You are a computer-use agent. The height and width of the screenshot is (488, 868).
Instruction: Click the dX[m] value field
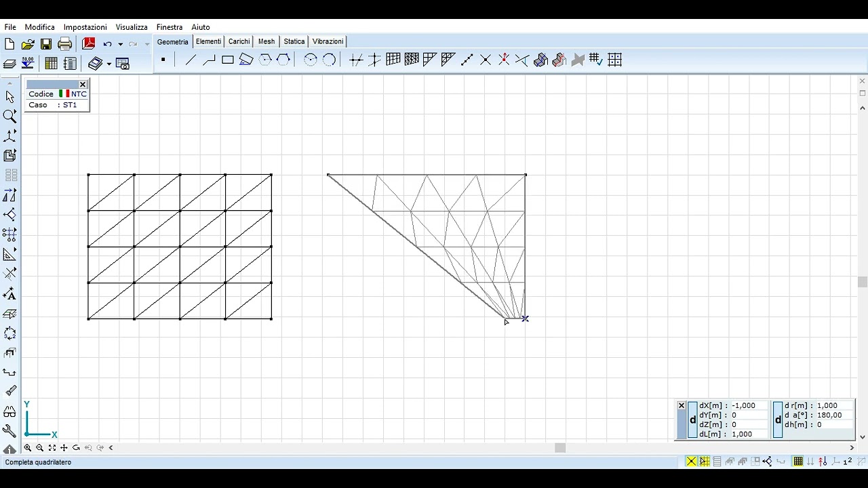point(749,405)
